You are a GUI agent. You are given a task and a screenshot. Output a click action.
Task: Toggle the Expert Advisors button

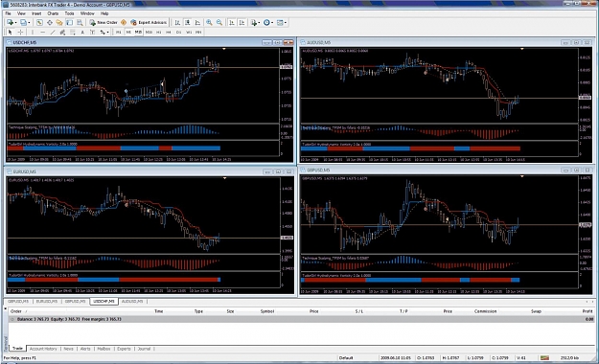(149, 23)
